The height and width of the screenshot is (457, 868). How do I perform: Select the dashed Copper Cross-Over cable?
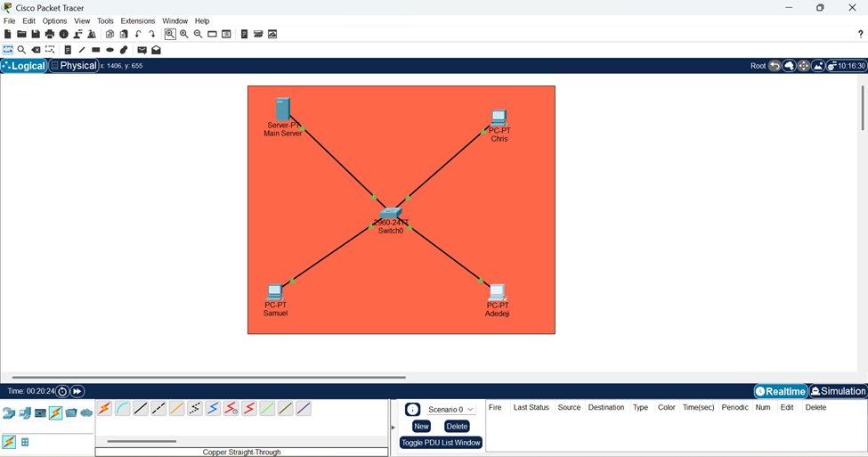click(158, 409)
